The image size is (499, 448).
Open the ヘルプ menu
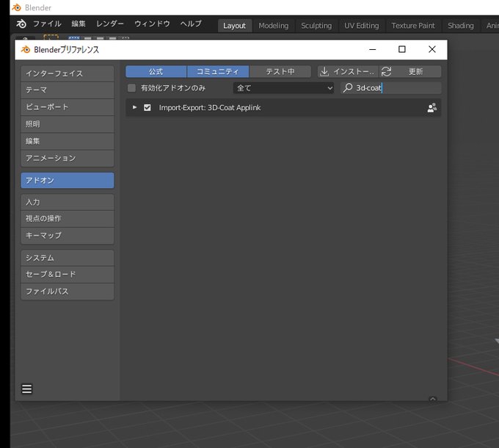tap(191, 24)
